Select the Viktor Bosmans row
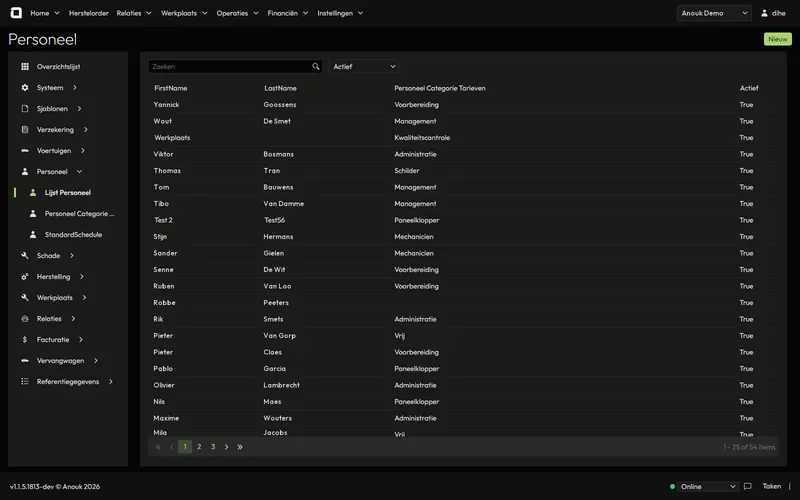 [463, 154]
